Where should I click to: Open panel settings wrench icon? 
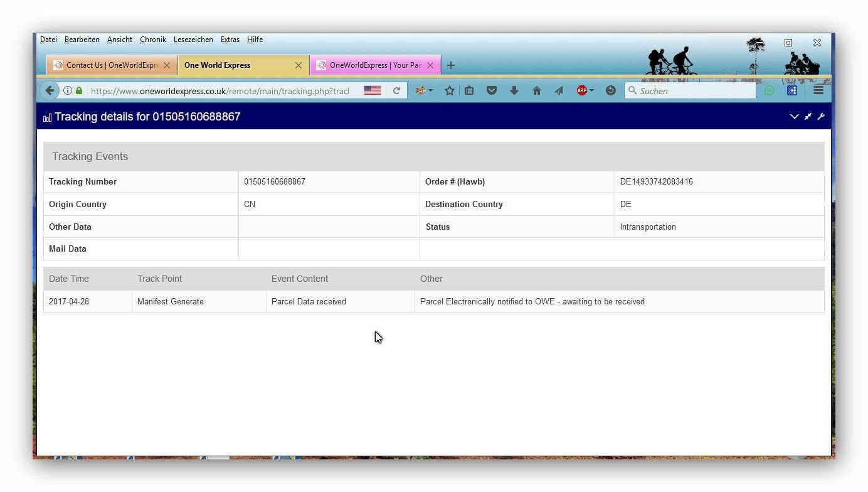click(821, 116)
